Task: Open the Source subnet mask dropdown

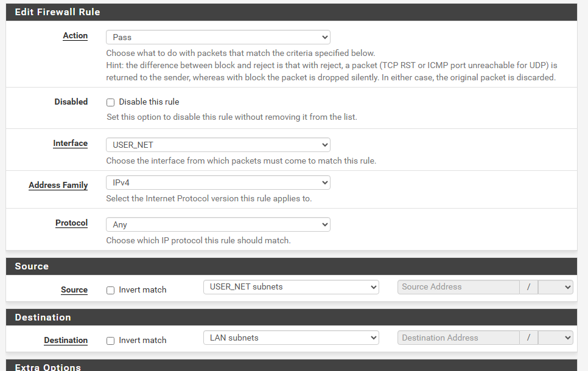Action: [555, 287]
